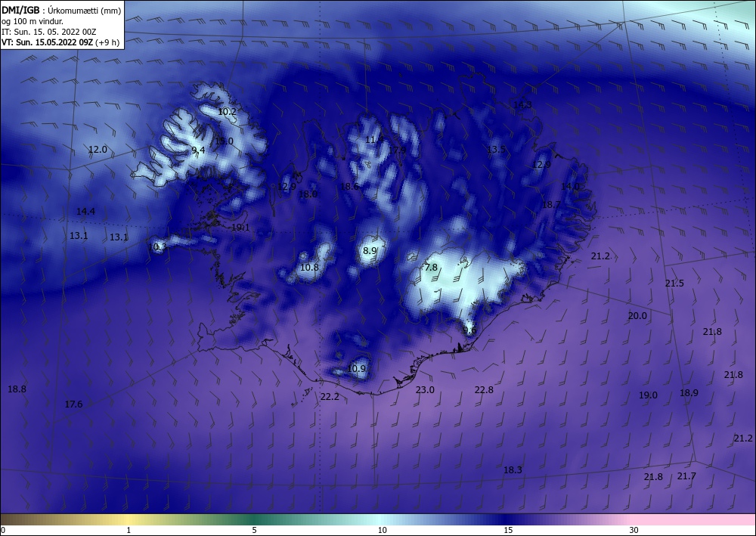The height and width of the screenshot is (536, 756).
Task: Click the 9.6 value near the southeast coast
Action: [469, 330]
